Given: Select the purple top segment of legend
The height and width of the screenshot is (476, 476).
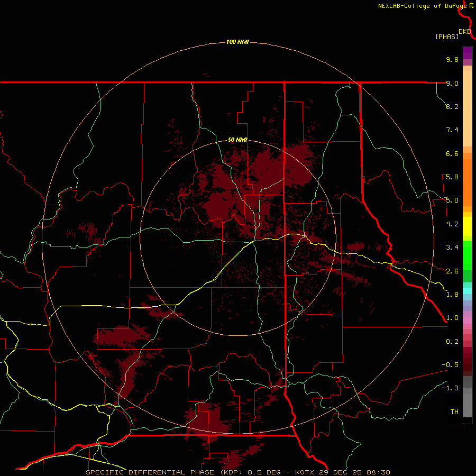Looking at the screenshot, I should tap(467, 53).
